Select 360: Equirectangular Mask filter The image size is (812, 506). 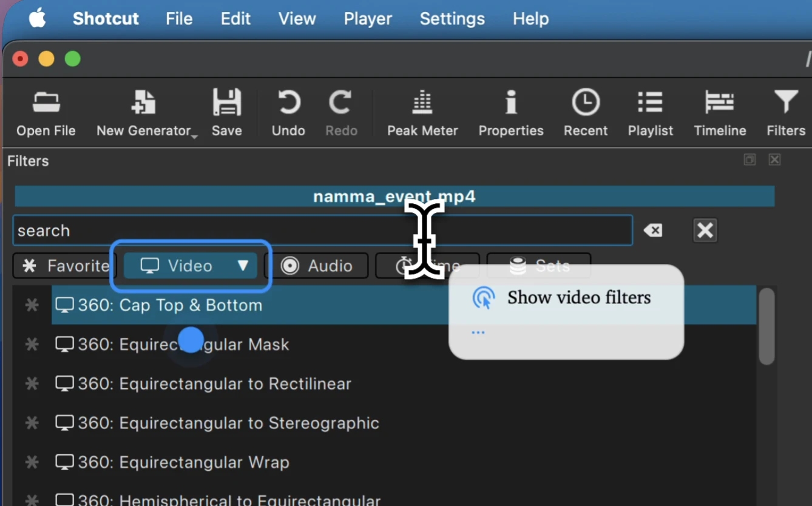[404, 344]
